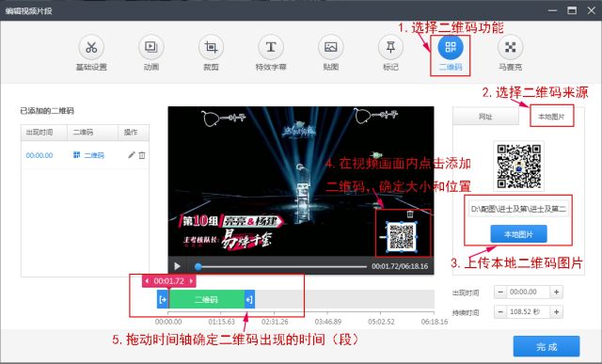This screenshot has width=602, height=364.
Task: Click left arrow on 00:01.72 playhead marker
Action: click(147, 281)
